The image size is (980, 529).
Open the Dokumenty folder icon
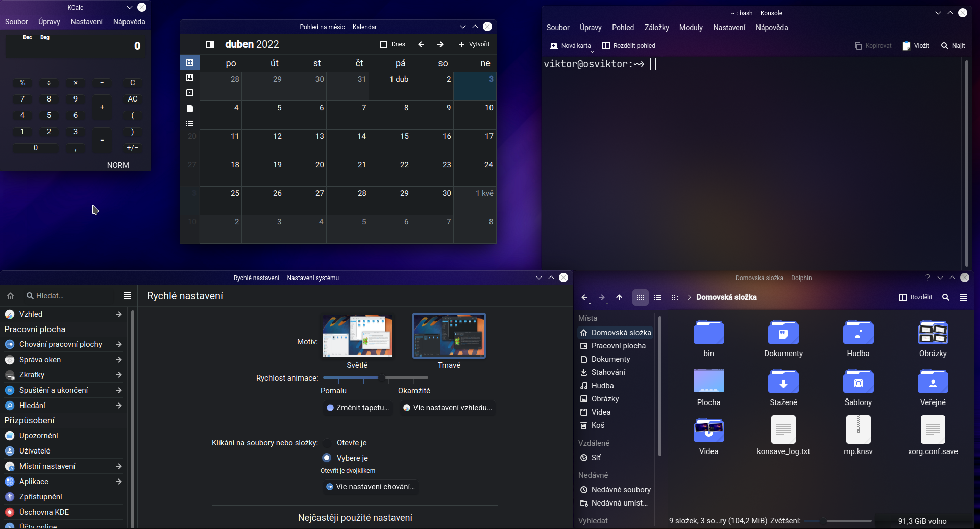tap(783, 332)
